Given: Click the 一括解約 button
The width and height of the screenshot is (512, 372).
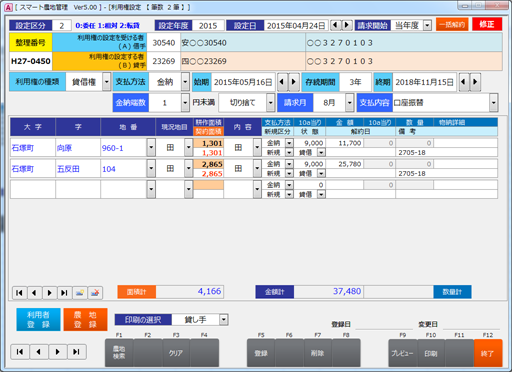Looking at the screenshot, I should coord(452,25).
